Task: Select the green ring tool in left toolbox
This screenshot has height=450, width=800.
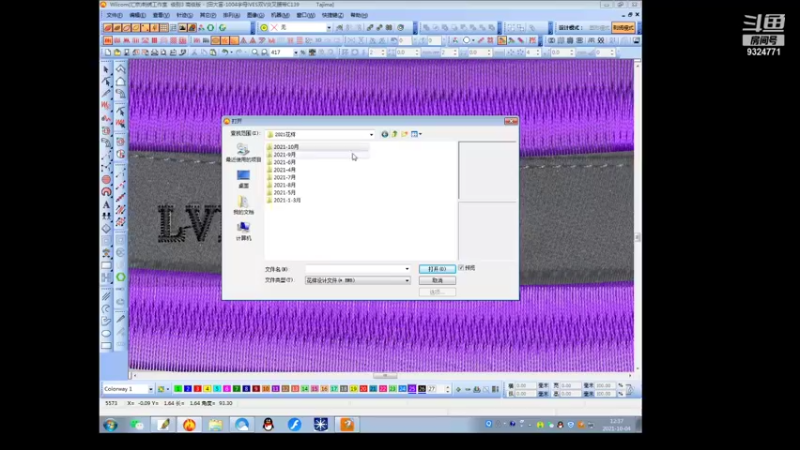Action: pos(120,277)
